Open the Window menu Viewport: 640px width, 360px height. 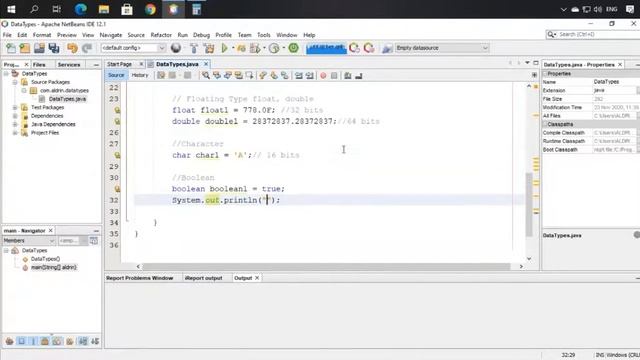287,35
